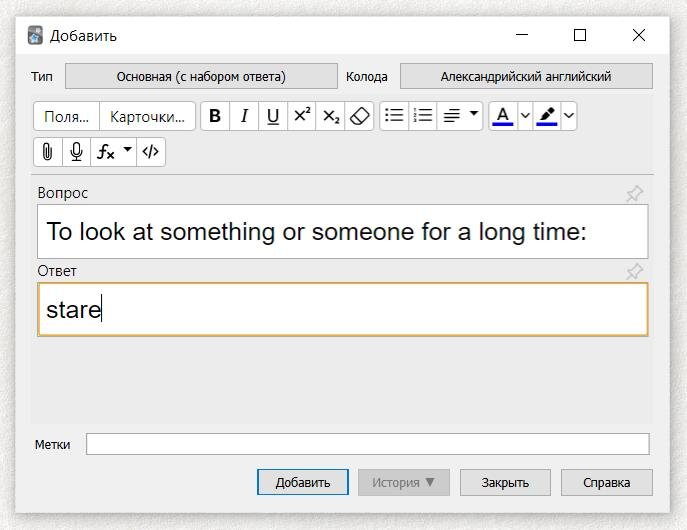
Task: Toggle italic formatting
Action: (244, 116)
